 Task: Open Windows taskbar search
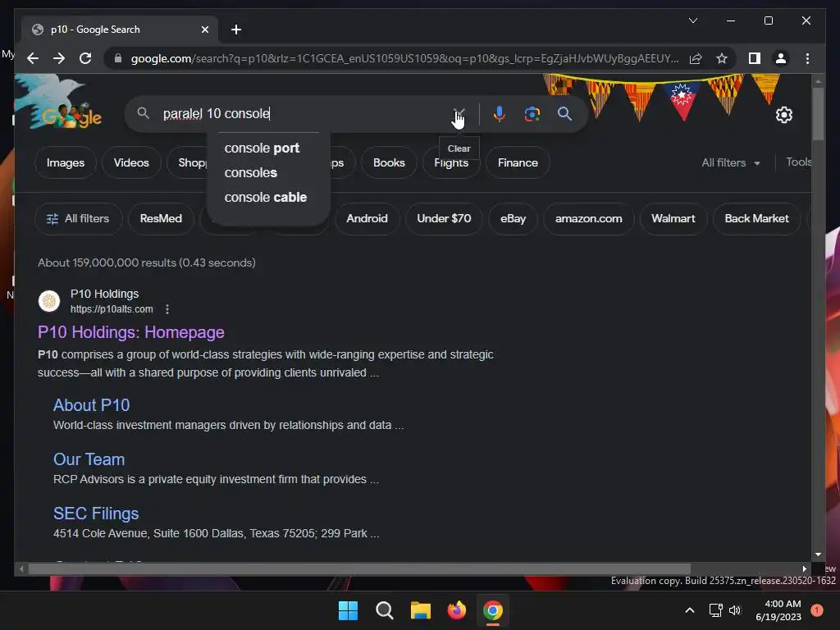click(x=384, y=610)
